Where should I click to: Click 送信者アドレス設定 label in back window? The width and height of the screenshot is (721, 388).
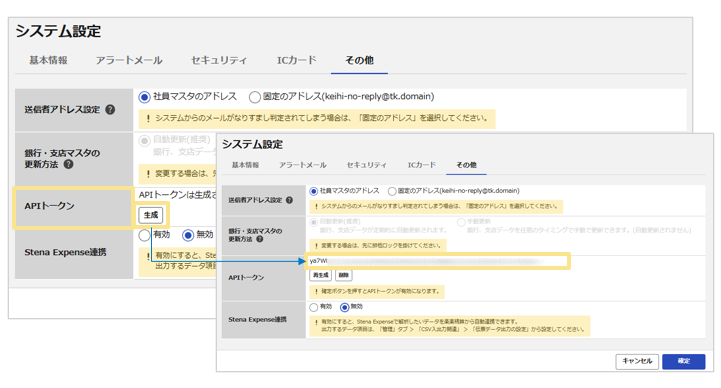pos(62,109)
